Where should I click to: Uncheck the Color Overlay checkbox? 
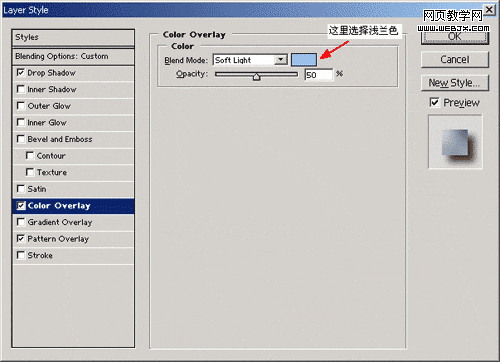(21, 206)
